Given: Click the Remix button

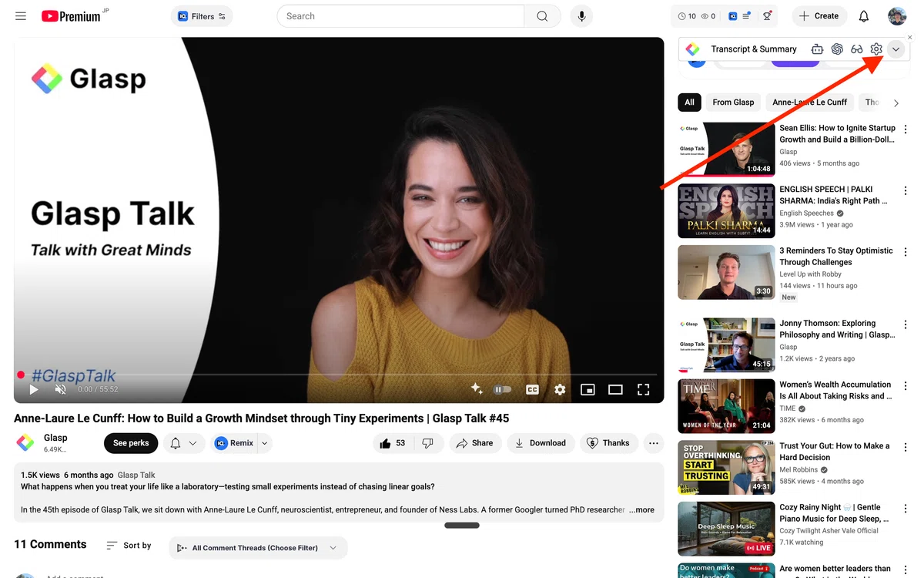Looking at the screenshot, I should (234, 443).
